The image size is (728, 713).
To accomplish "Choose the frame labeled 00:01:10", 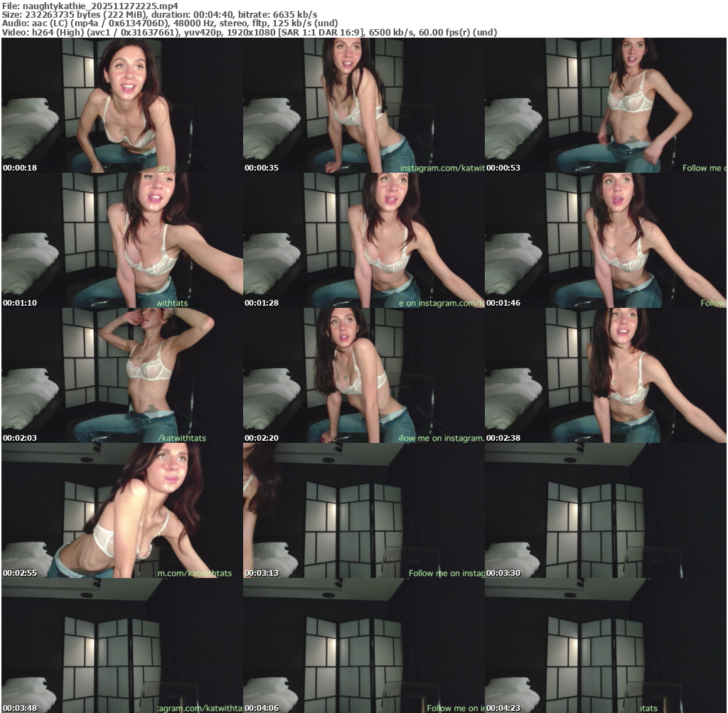I will coord(122,240).
